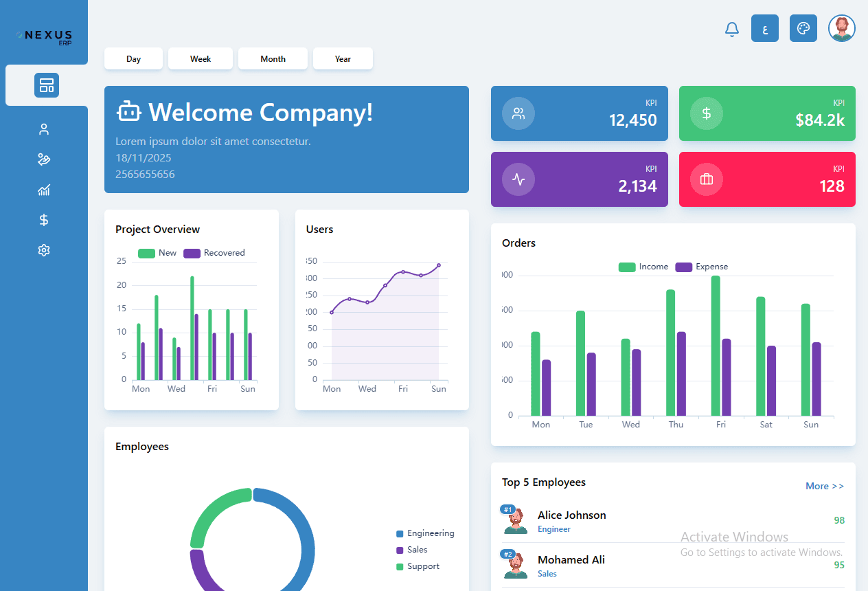Open the user avatar profile menu
The image size is (868, 591).
click(x=841, y=28)
